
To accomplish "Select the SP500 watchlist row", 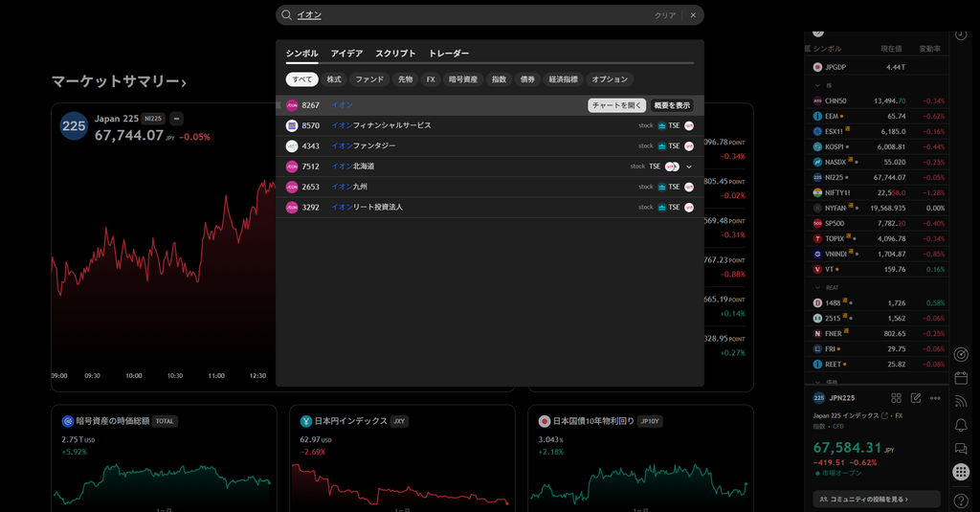I will point(877,223).
